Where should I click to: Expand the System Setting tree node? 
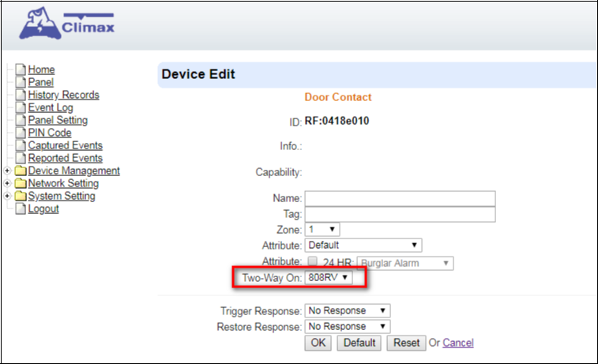coord(7,196)
